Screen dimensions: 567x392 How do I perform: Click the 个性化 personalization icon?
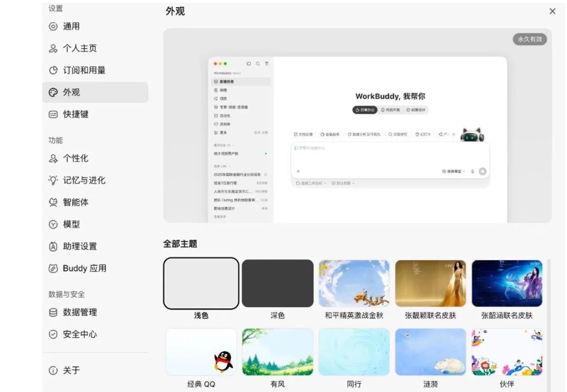pos(53,158)
